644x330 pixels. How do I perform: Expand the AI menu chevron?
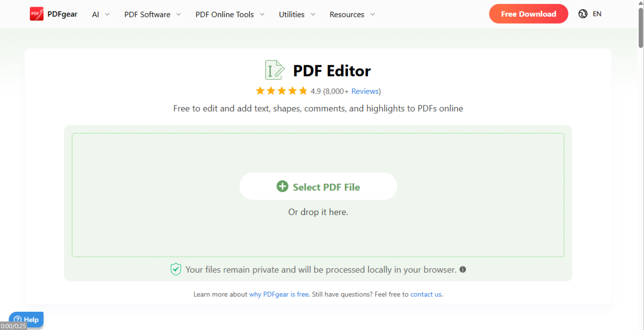(107, 14)
